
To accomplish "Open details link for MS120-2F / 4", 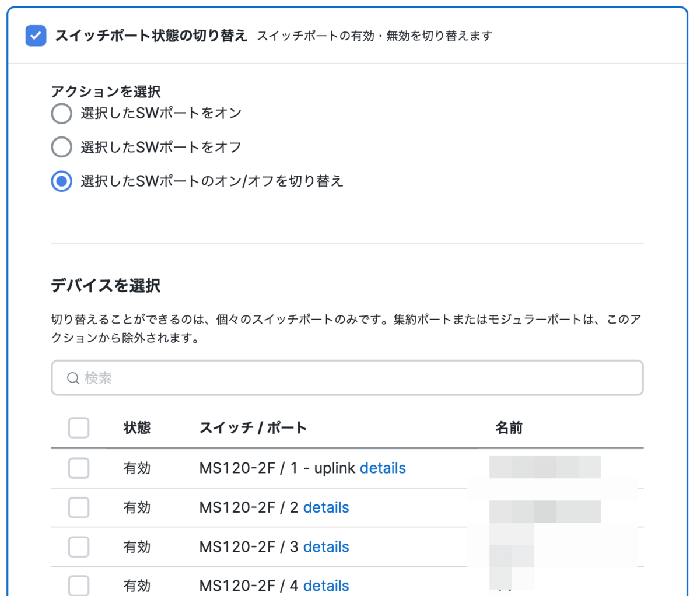I will click(326, 586).
